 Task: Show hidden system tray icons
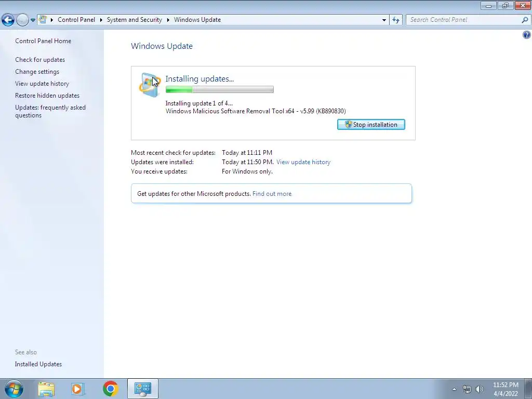tap(454, 389)
